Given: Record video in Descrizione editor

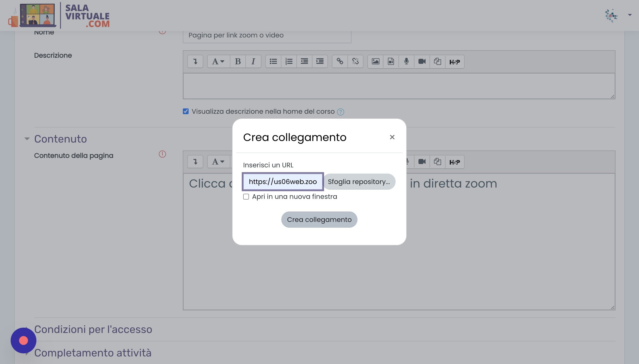Looking at the screenshot, I should coord(422,61).
